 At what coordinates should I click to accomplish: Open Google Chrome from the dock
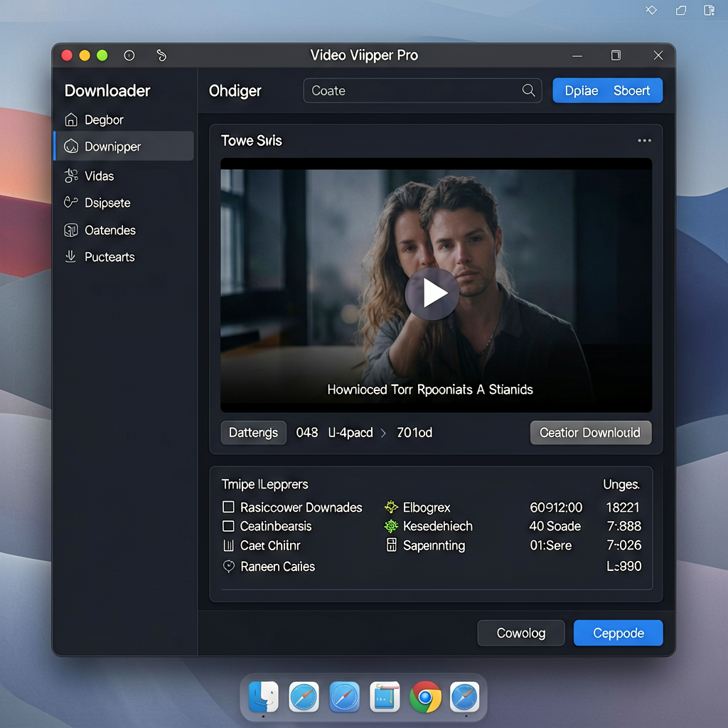tap(425, 697)
